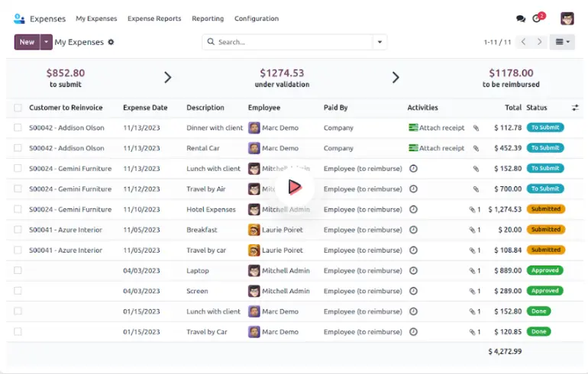Toggle the select-all header checkbox
The image size is (588, 374).
tap(18, 108)
